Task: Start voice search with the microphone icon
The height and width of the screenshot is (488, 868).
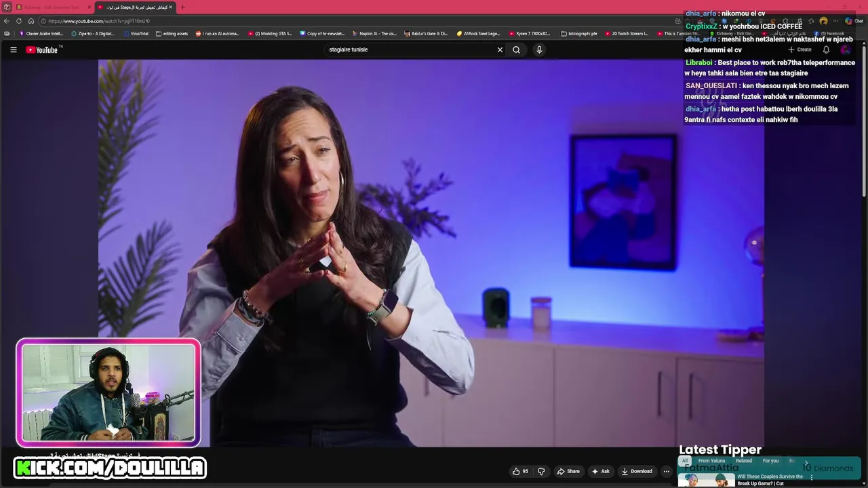Action: (x=539, y=49)
